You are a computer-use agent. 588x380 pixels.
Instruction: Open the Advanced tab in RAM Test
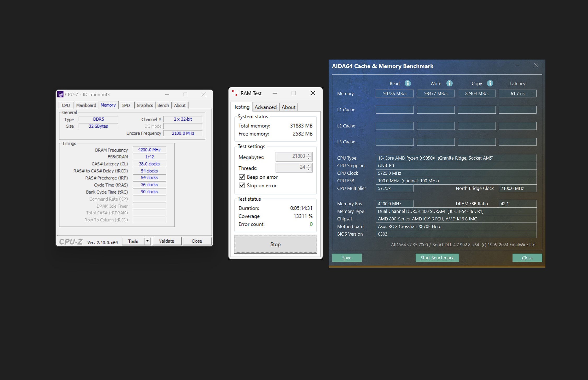[265, 107]
